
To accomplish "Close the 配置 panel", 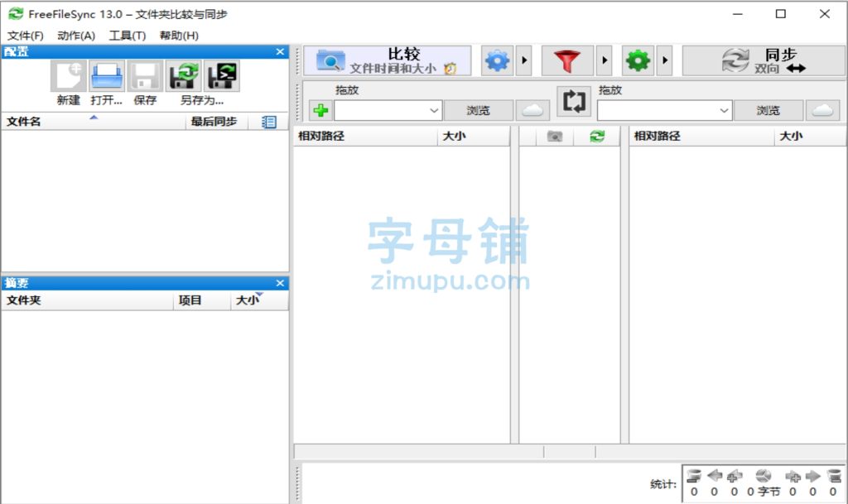I will click(x=280, y=52).
